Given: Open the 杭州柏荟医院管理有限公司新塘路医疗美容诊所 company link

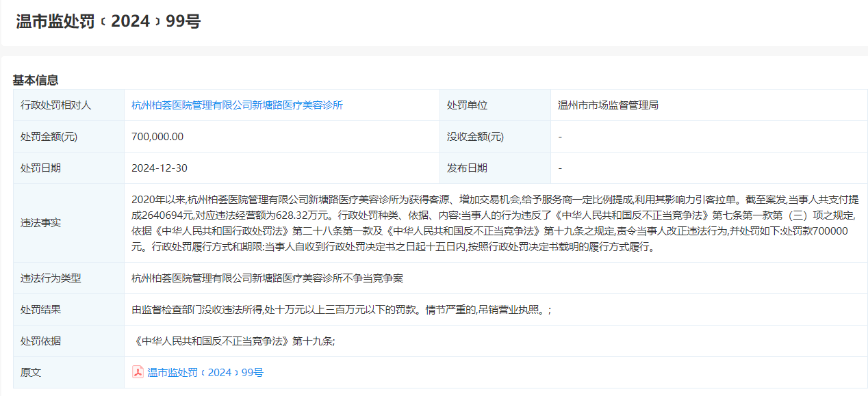Looking at the screenshot, I should click(237, 105).
